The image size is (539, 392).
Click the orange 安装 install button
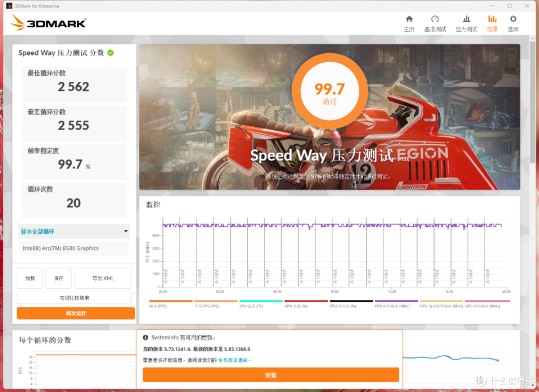point(271,375)
